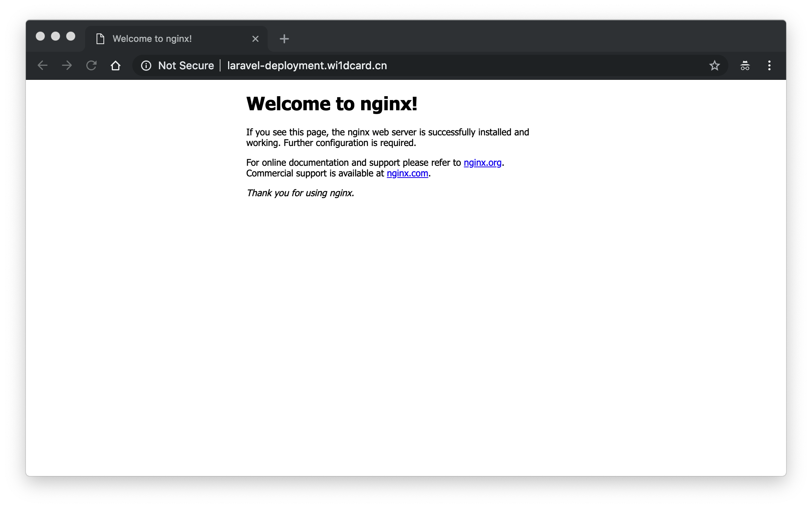Minimize the window using the middle window button

[x=56, y=36]
